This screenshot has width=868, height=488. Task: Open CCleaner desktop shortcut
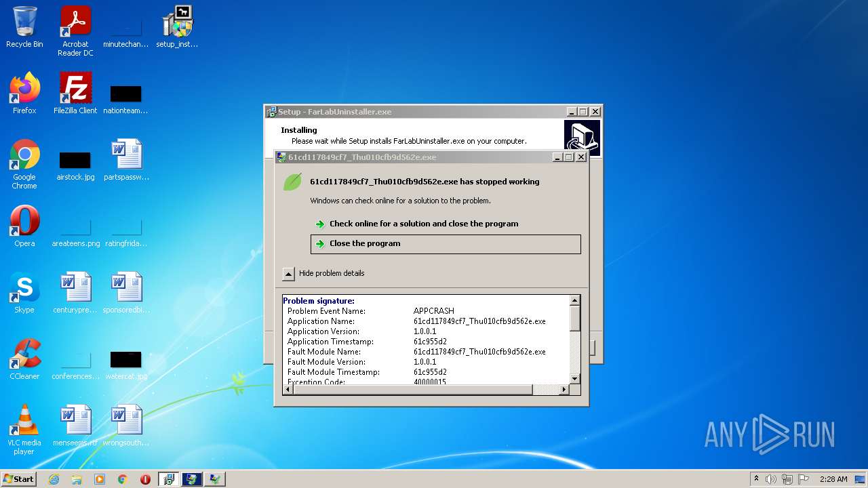[24, 359]
